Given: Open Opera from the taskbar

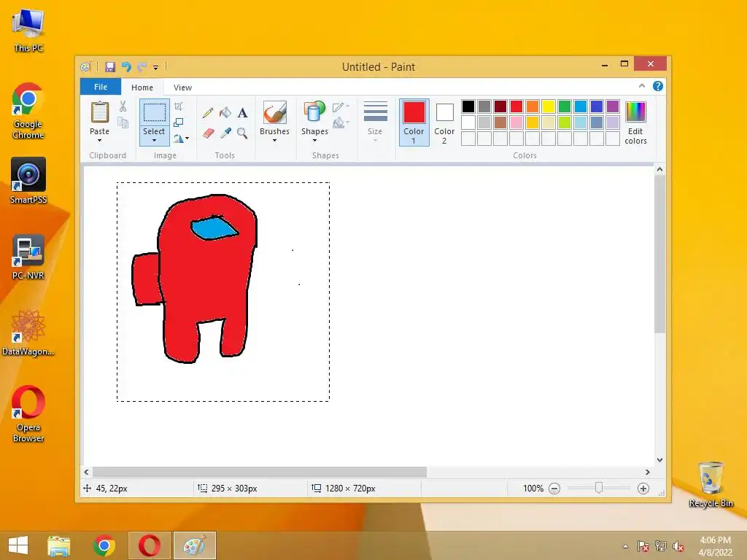Looking at the screenshot, I should [149, 545].
